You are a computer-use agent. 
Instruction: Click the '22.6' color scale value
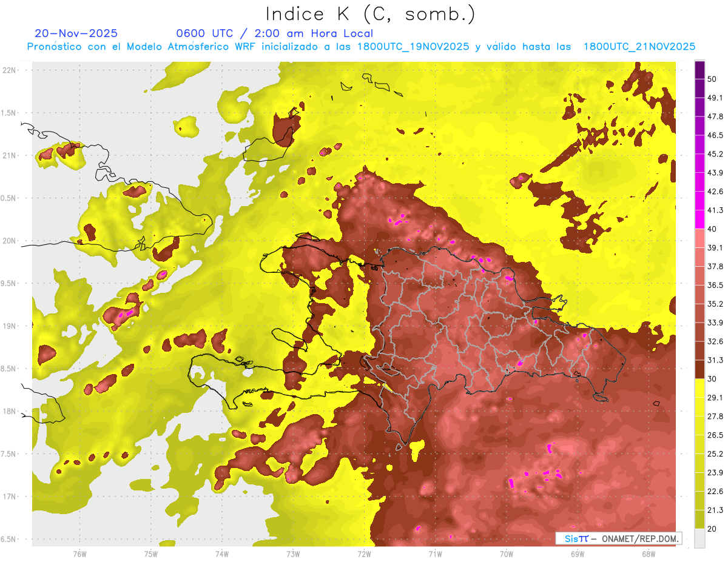point(715,492)
